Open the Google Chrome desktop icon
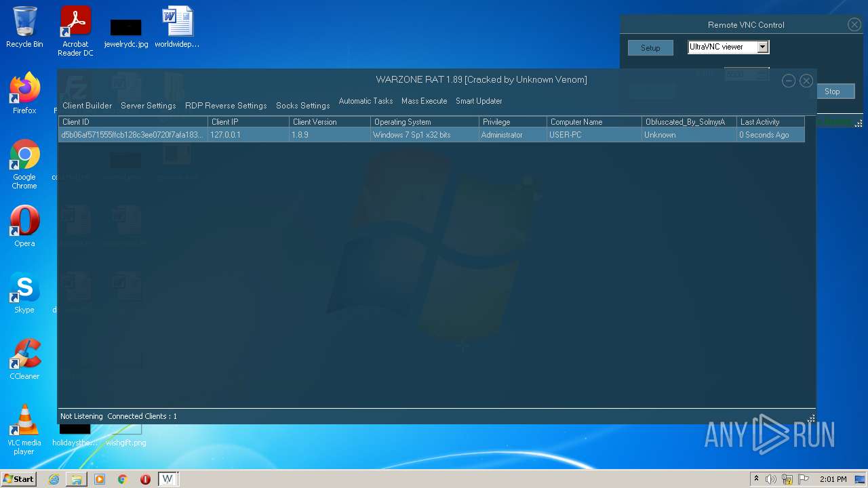Image resolution: width=868 pixels, height=488 pixels. point(24,164)
